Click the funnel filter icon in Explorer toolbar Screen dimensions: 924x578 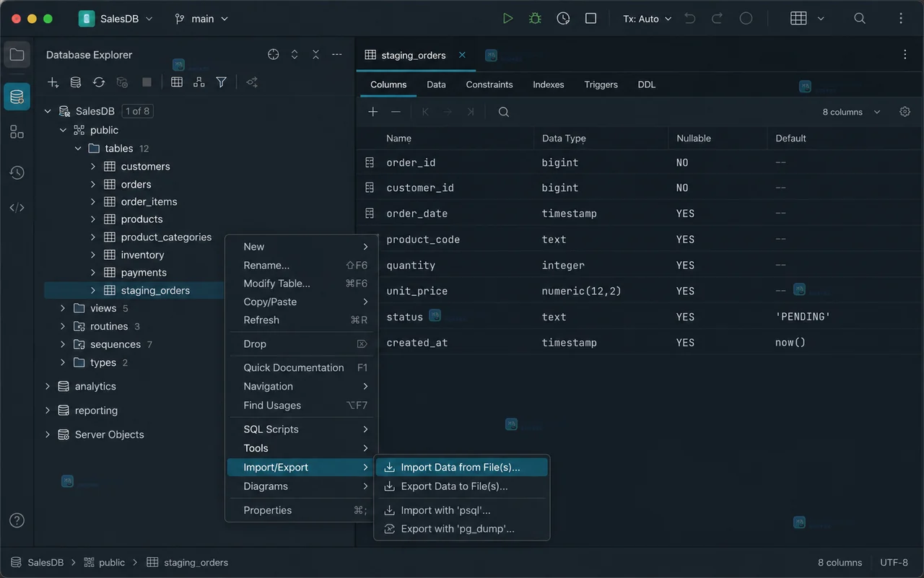pyautogui.click(x=222, y=82)
